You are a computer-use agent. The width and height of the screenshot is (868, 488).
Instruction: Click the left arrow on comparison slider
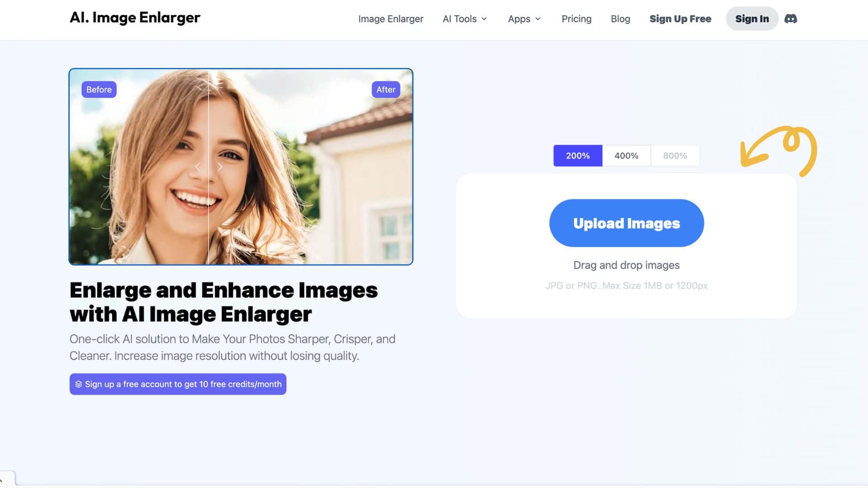pos(198,167)
